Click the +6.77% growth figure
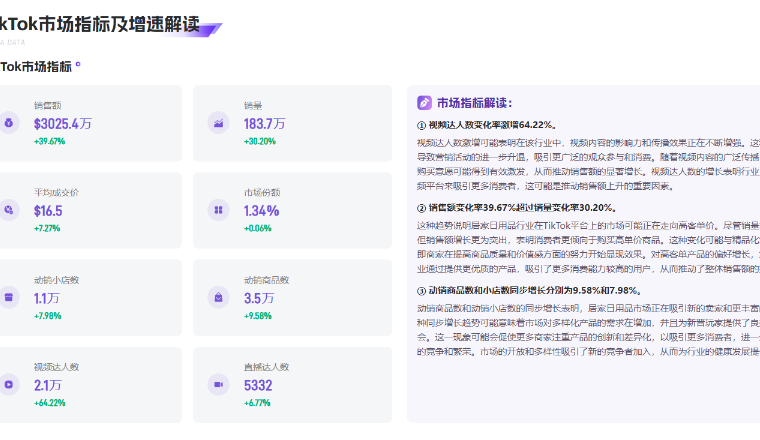 [x=257, y=403]
